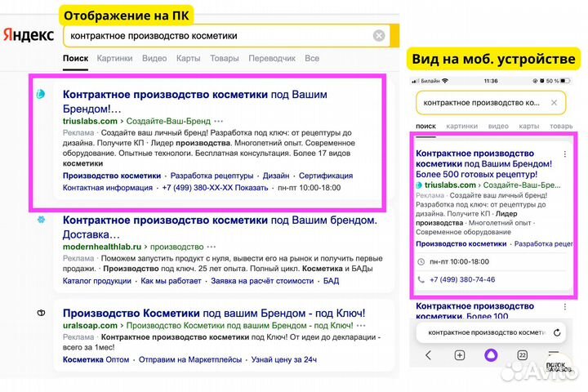Follow the Узнай цену за 24ч sitelink
The height and width of the screenshot is (392, 588).
coord(284,359)
